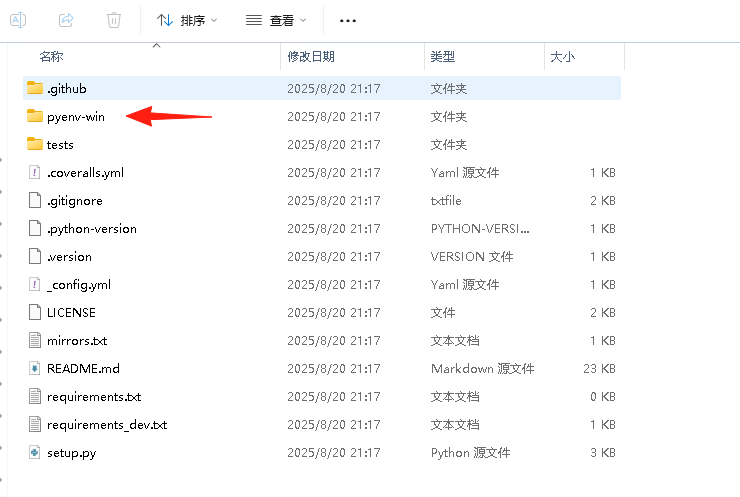The image size is (740, 497).
Task: Click the requirements_dev.txt file icon
Action: coord(35,424)
